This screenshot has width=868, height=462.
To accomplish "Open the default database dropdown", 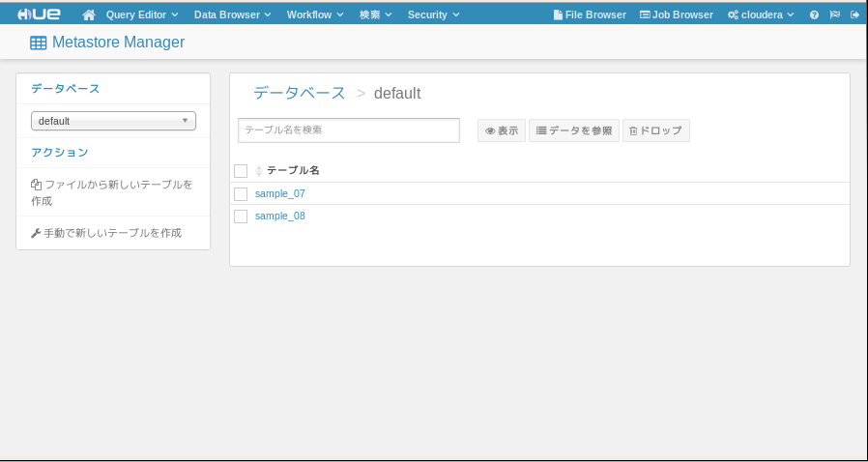I will pyautogui.click(x=113, y=121).
